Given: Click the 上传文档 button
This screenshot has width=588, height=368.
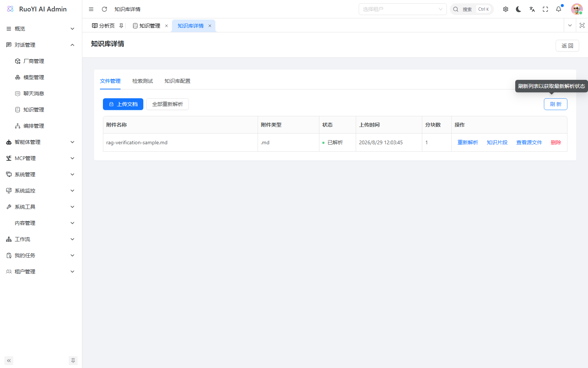Looking at the screenshot, I should [123, 104].
